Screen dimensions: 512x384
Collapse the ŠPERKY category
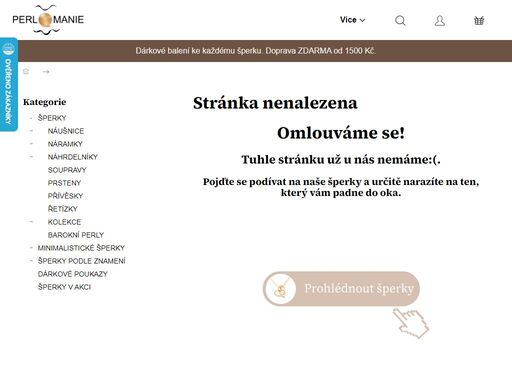(31, 118)
